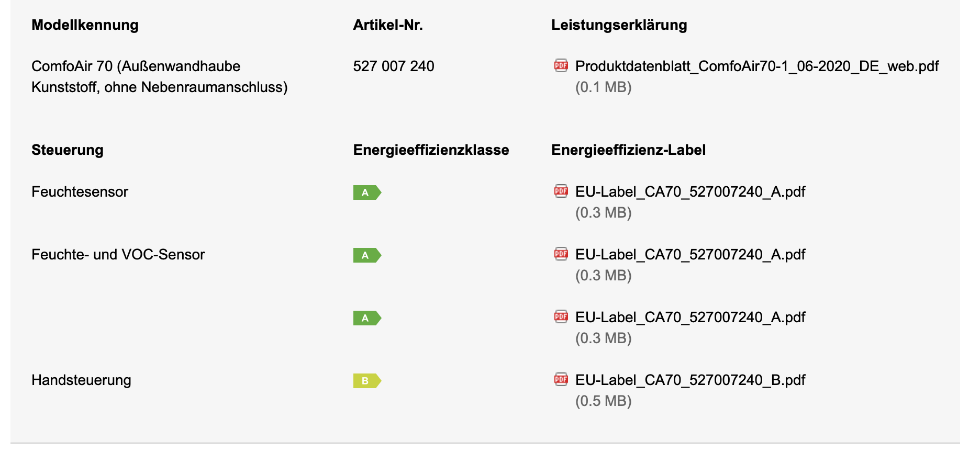Click the Leistungserklärung column heading
The height and width of the screenshot is (453, 980).
619,25
